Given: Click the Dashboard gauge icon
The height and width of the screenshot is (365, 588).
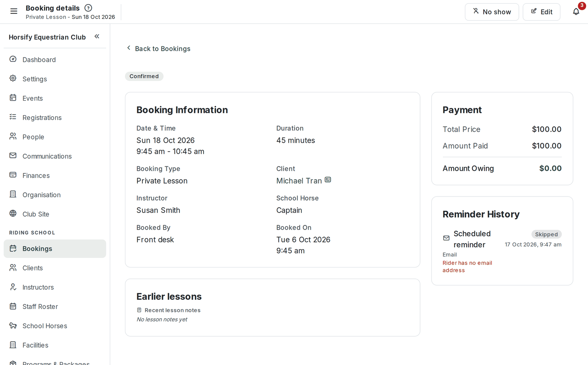Looking at the screenshot, I should pos(13,59).
